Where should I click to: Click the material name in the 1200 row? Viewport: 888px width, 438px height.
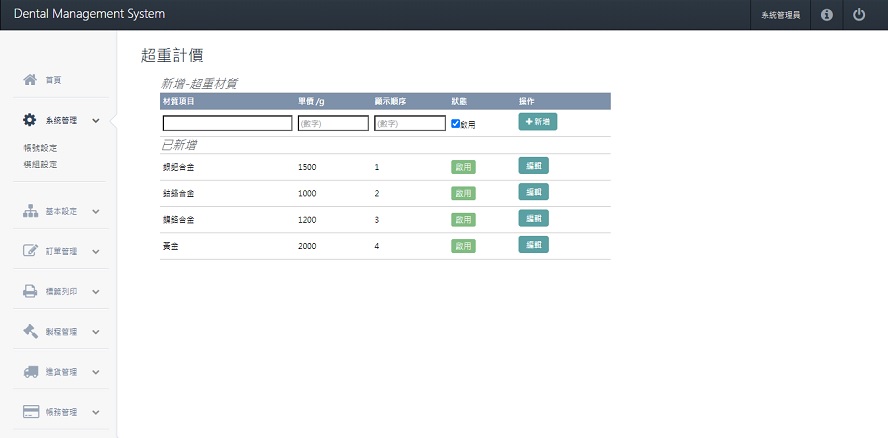click(x=178, y=220)
